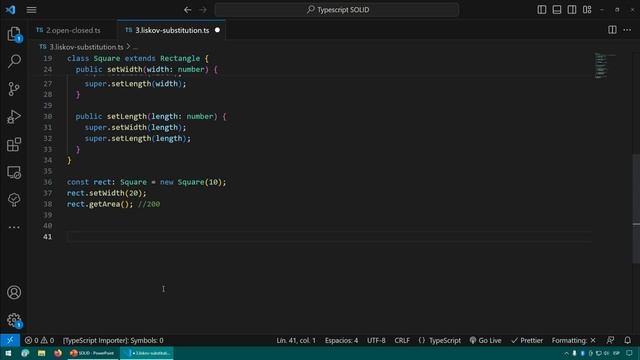Toggle primary side bar visibility
Screen dimensions: 640x360
(x=542, y=10)
